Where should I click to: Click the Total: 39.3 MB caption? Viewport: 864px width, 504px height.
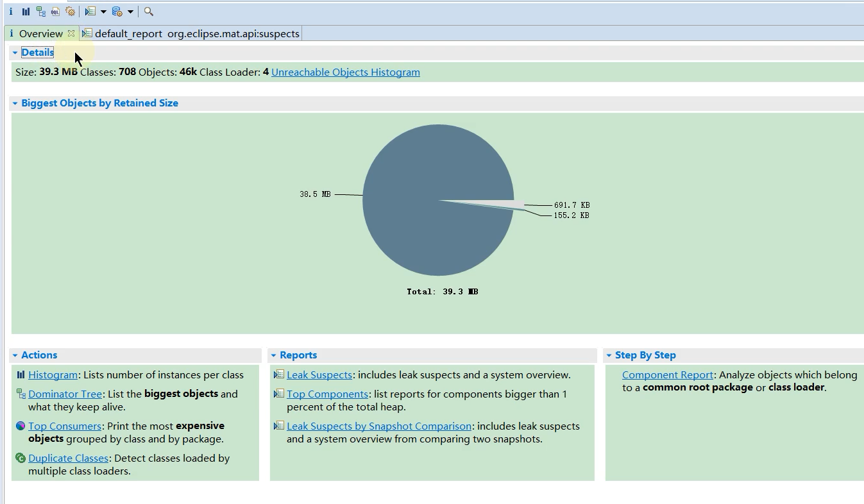pos(443,291)
